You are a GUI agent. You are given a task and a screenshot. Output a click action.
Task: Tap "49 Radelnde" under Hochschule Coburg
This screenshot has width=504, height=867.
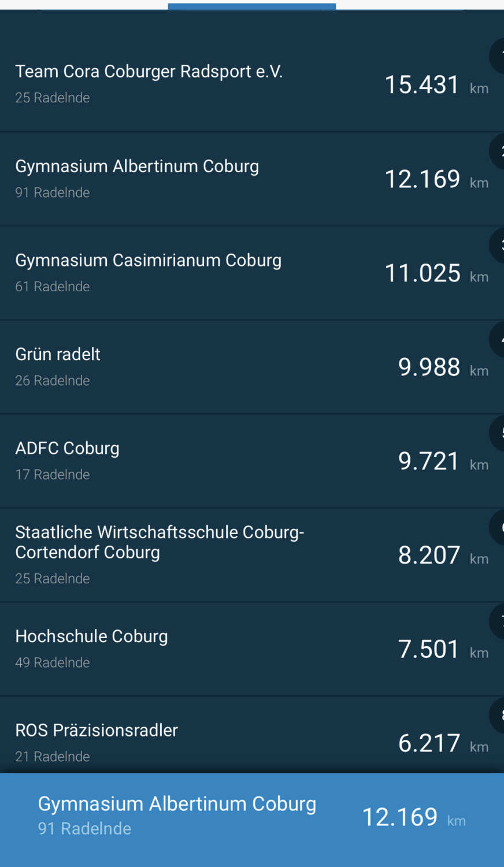click(x=53, y=662)
